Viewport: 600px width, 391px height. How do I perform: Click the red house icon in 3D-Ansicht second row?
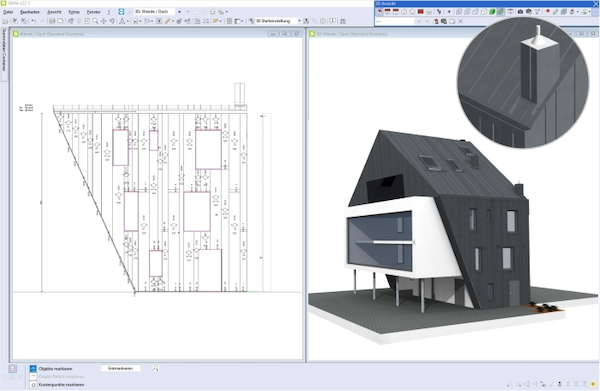[x=436, y=21]
